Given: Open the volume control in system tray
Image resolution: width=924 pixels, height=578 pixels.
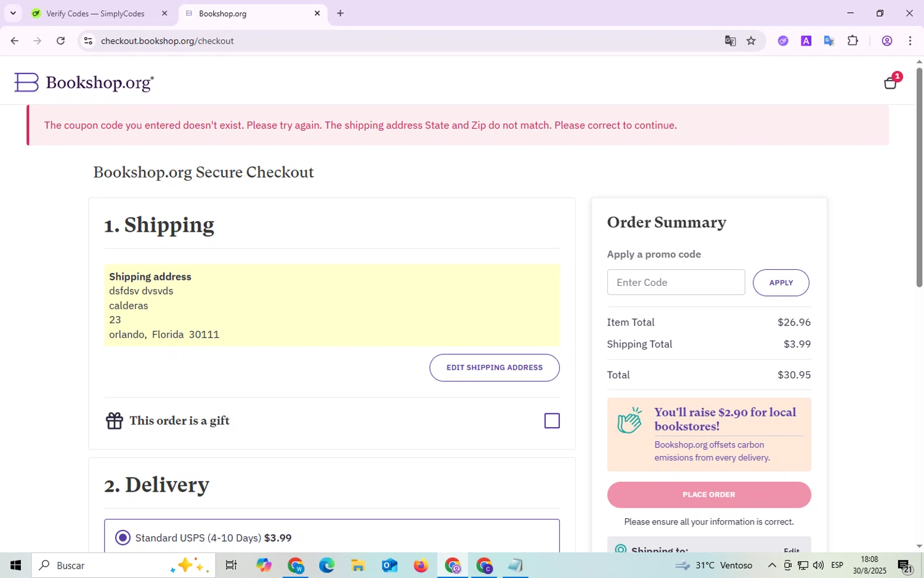Looking at the screenshot, I should [818, 565].
